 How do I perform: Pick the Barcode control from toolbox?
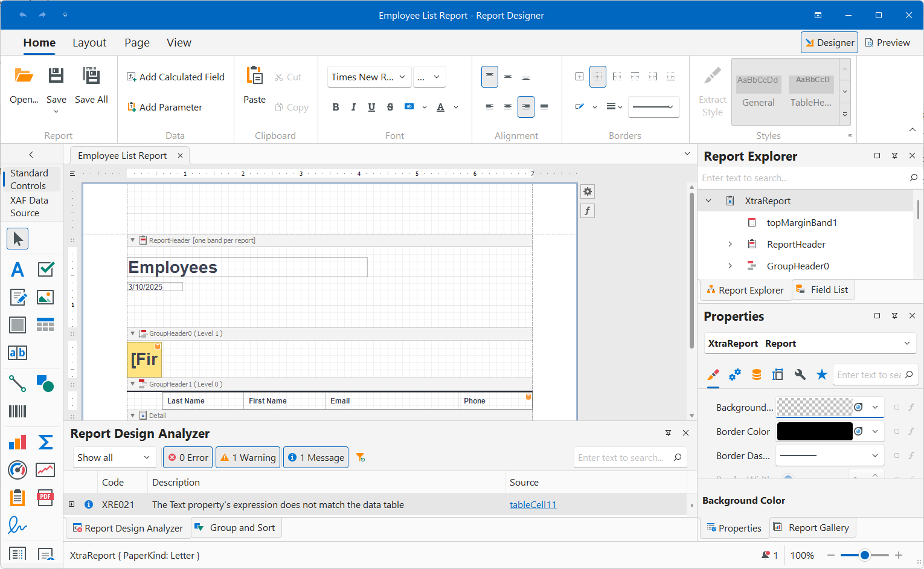[x=18, y=411]
